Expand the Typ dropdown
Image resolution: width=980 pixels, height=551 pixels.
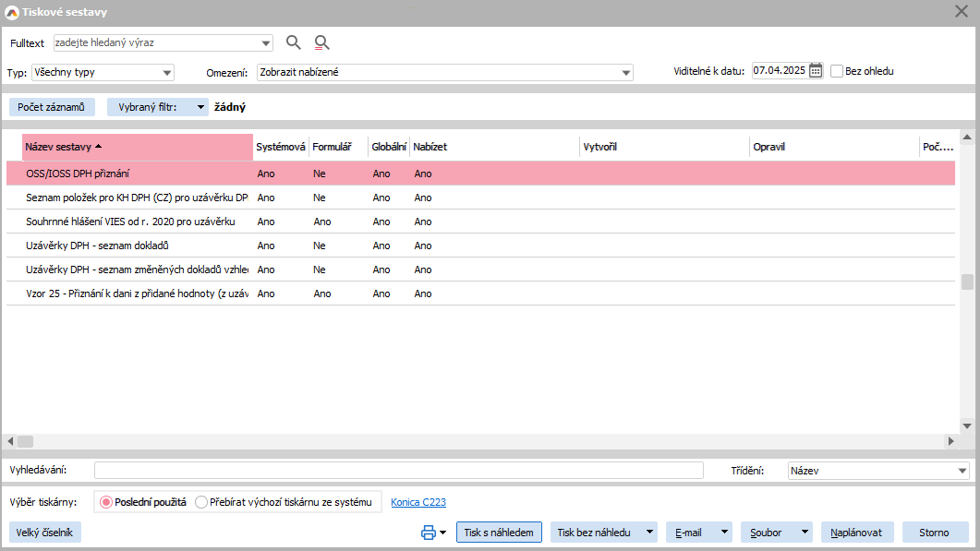coord(166,72)
